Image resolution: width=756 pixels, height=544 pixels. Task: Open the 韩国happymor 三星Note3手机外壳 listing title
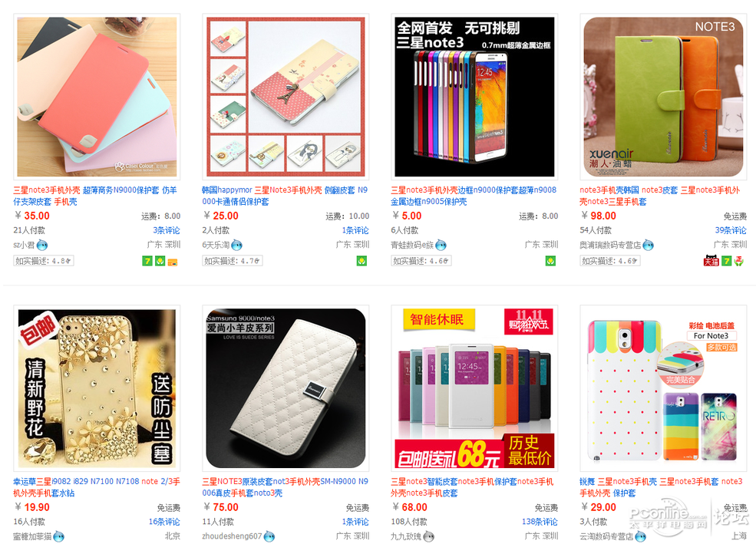tap(285, 196)
